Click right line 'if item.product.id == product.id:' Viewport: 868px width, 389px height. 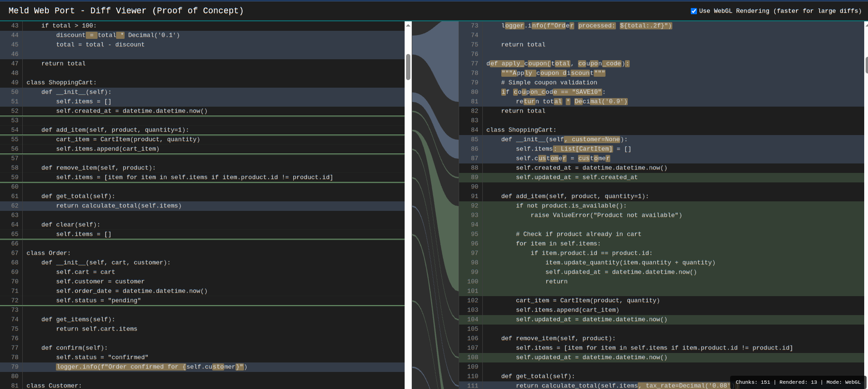pyautogui.click(x=591, y=253)
